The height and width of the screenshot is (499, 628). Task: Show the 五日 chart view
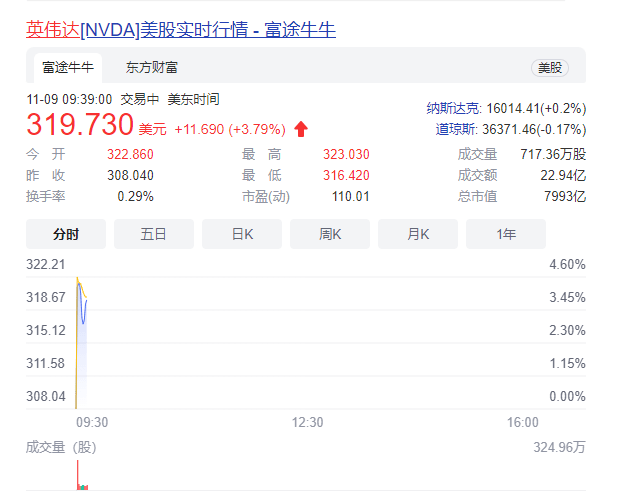click(x=154, y=234)
